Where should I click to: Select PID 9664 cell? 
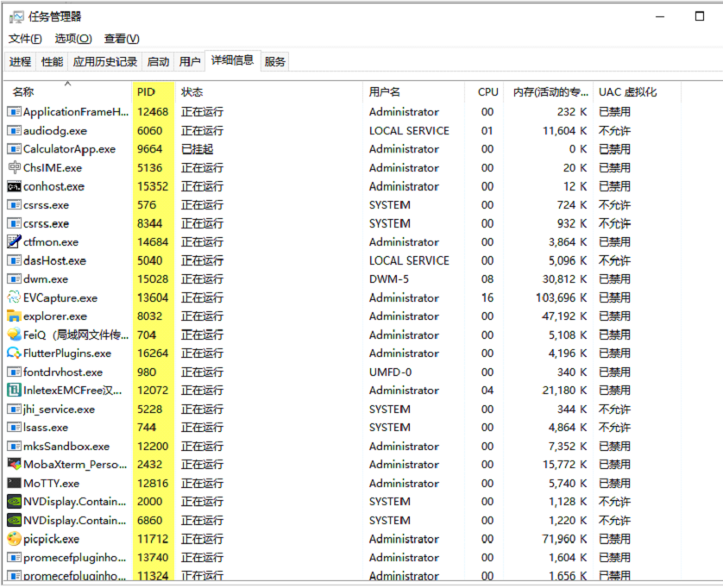click(x=150, y=149)
